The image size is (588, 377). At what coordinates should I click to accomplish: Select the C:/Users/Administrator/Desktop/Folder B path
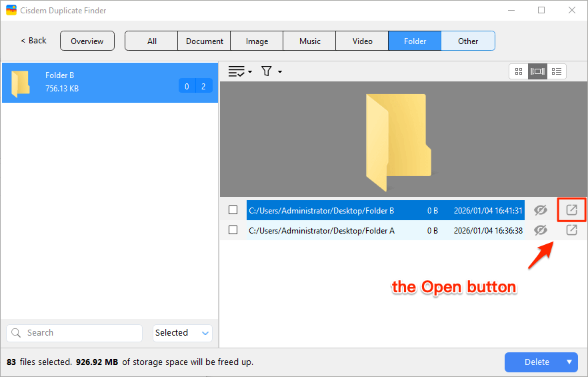click(321, 211)
